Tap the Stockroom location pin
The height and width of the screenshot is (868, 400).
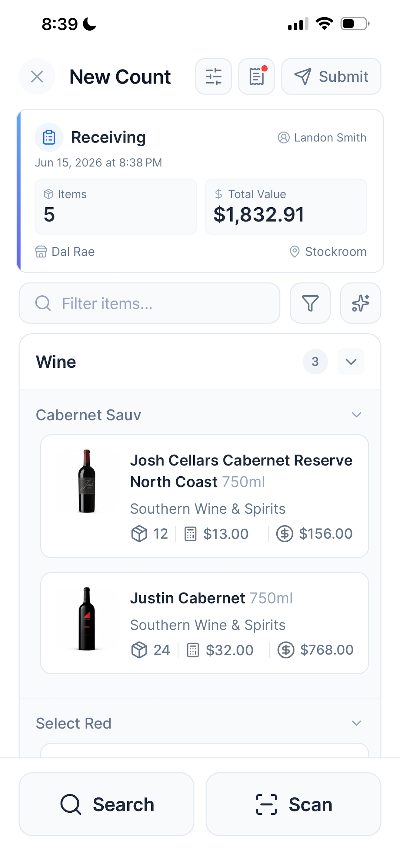(x=295, y=252)
